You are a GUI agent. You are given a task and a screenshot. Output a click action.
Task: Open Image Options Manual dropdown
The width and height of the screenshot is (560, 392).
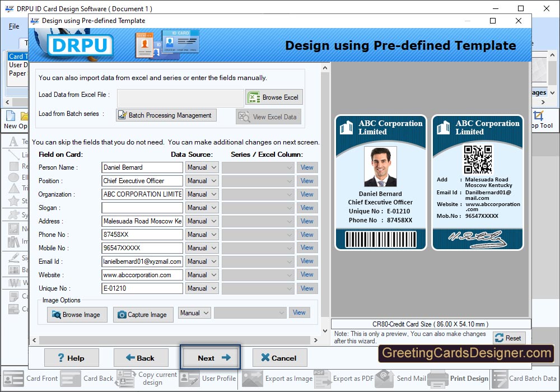[194, 312]
